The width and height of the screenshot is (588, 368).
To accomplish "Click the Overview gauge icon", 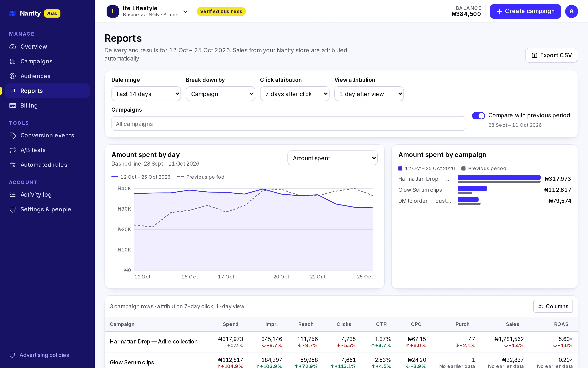I will [13, 46].
